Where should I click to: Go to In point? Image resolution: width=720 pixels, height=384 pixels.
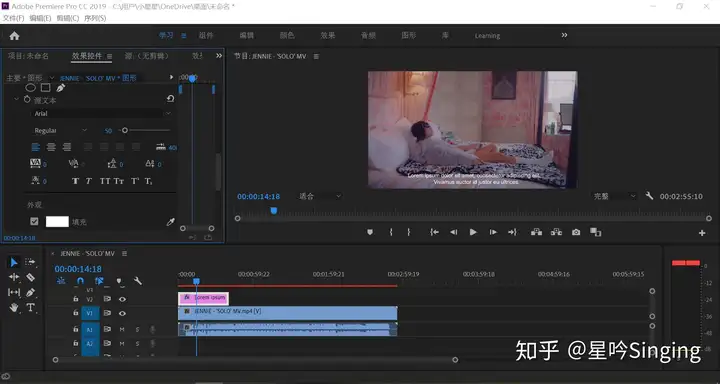coord(434,232)
